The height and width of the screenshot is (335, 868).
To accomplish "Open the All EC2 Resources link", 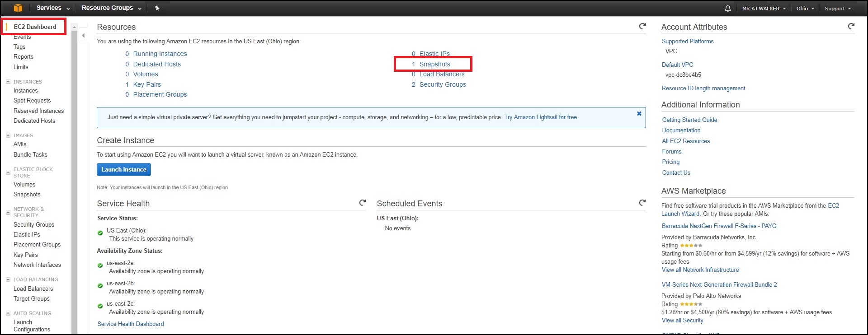I will click(686, 141).
